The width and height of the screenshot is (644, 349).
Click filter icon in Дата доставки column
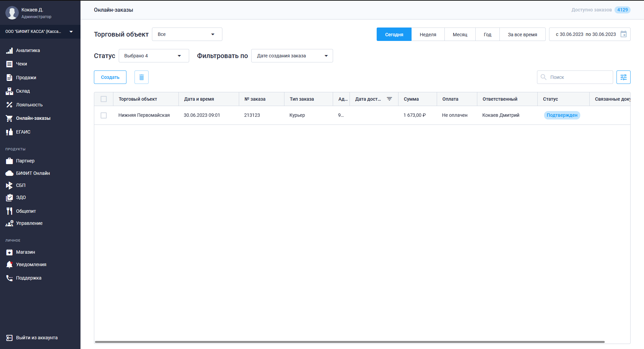[x=389, y=99]
